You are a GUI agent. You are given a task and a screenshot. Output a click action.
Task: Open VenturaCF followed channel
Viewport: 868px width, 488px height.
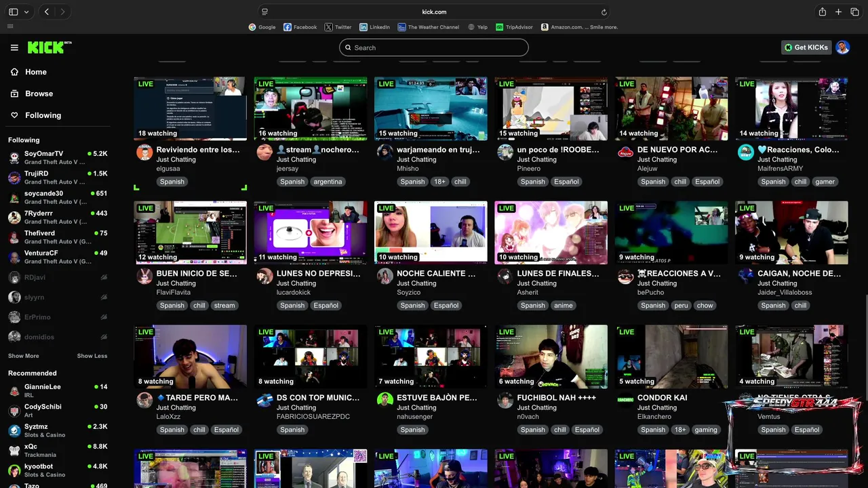[x=58, y=257]
